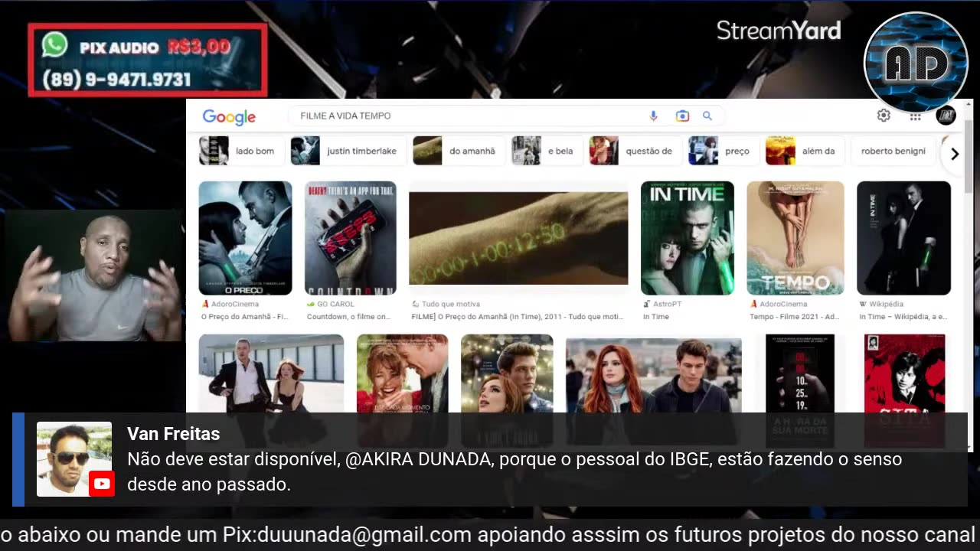Select the 'justin timberlake' suggestion chip
Viewport: 980px width, 551px height.
(x=348, y=151)
